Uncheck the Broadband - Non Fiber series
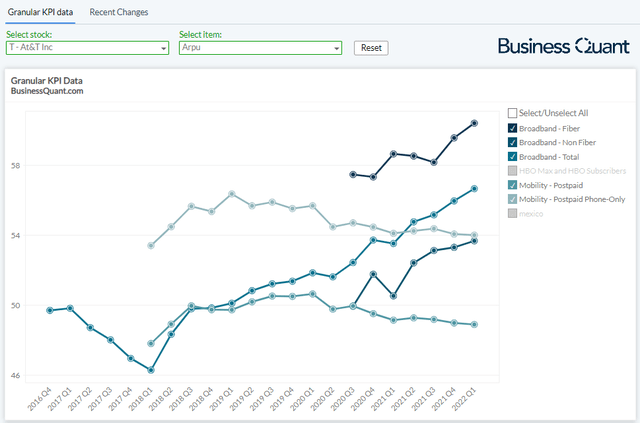Viewport: 640px width, 423px height. click(512, 142)
